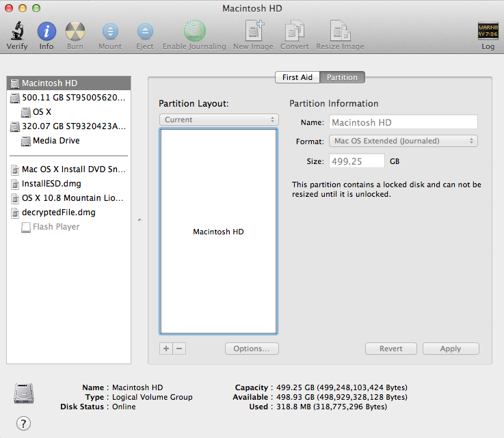Click the Size field showing 499.25
Screen dimensions: 504x438
point(356,161)
